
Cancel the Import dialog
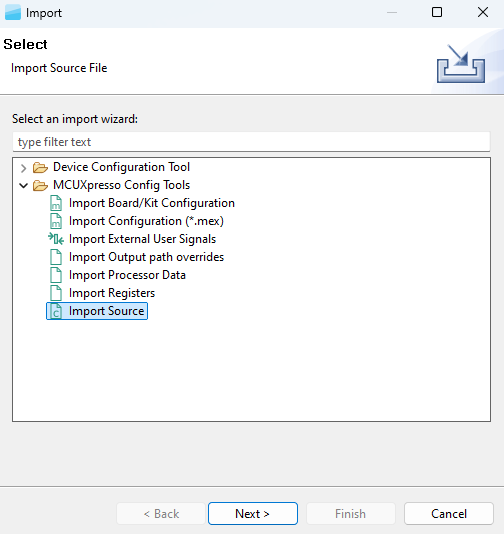[x=449, y=514]
